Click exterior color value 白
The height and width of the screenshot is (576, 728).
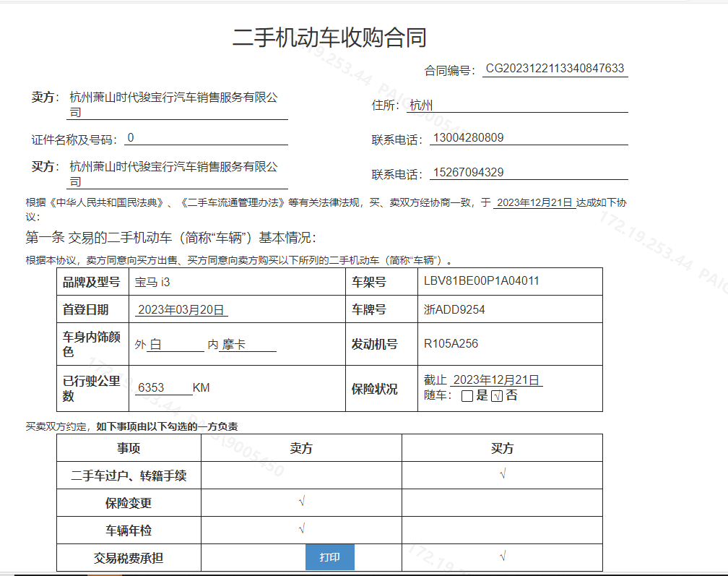[156, 345]
